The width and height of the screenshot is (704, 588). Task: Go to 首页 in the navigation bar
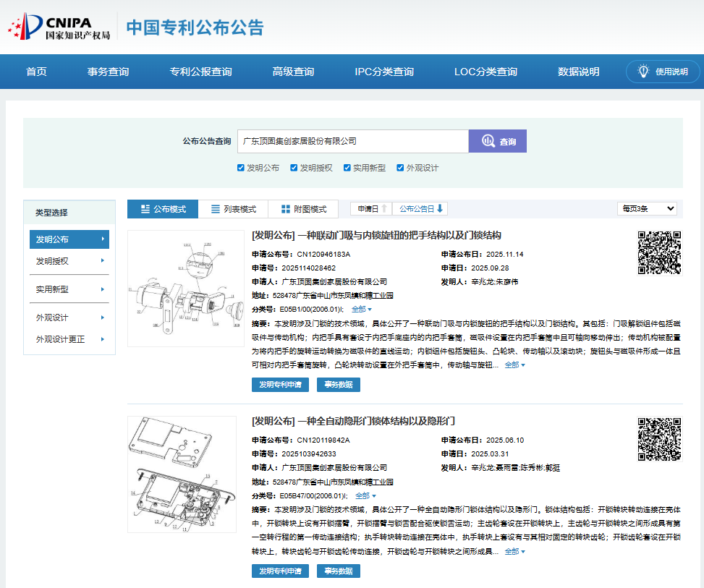point(36,72)
